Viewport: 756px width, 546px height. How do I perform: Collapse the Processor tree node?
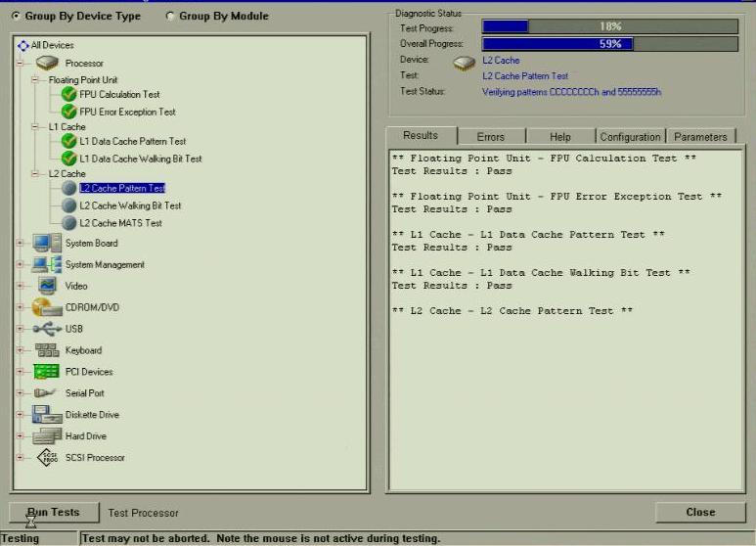[21, 63]
